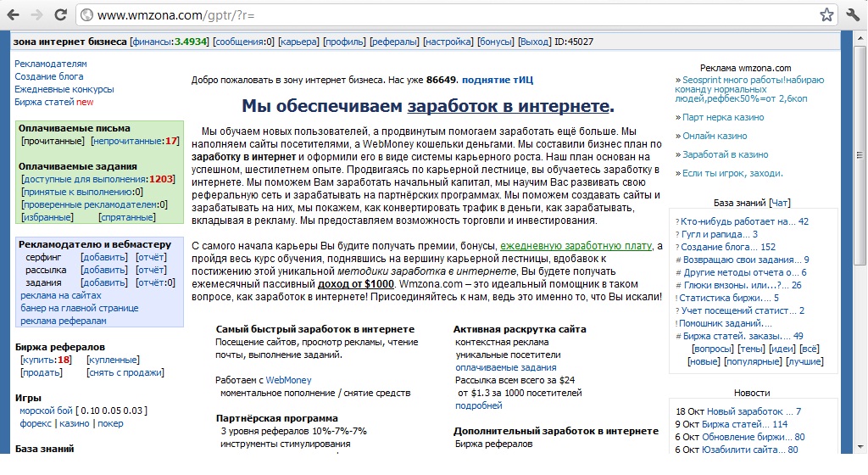The width and height of the screenshot is (868, 475).
Task: Bookmark page with the star icon
Action: 826,15
